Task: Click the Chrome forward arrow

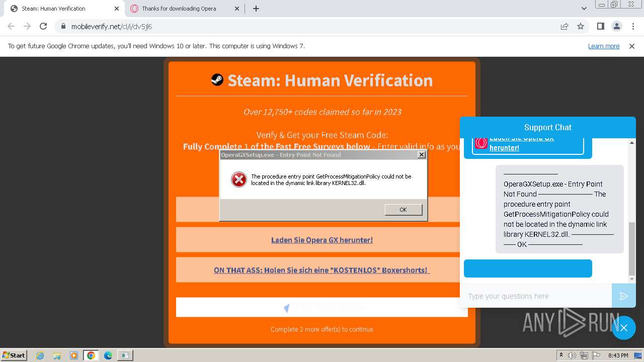Action: [x=27, y=26]
